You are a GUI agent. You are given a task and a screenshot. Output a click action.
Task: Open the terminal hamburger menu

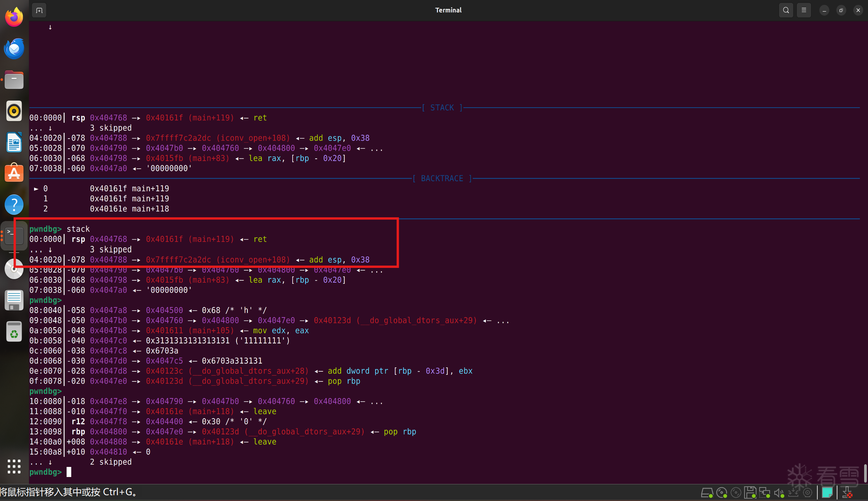coord(804,10)
